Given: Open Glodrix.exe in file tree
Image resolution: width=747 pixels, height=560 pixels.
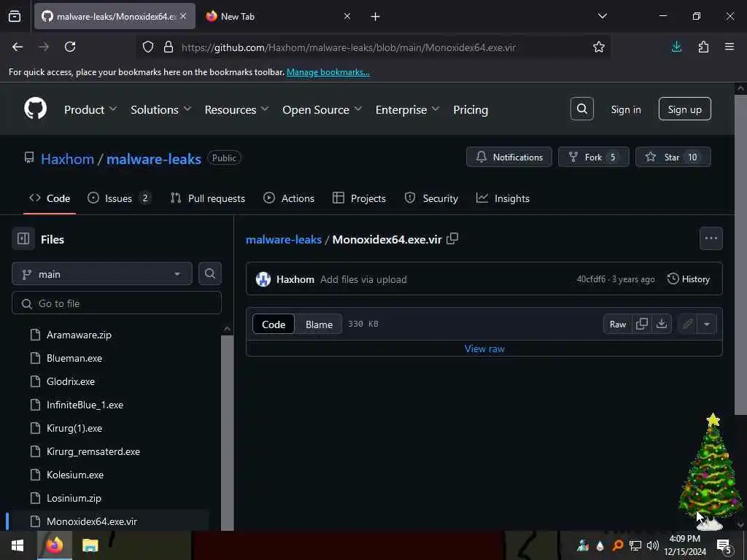Looking at the screenshot, I should pyautogui.click(x=71, y=381).
